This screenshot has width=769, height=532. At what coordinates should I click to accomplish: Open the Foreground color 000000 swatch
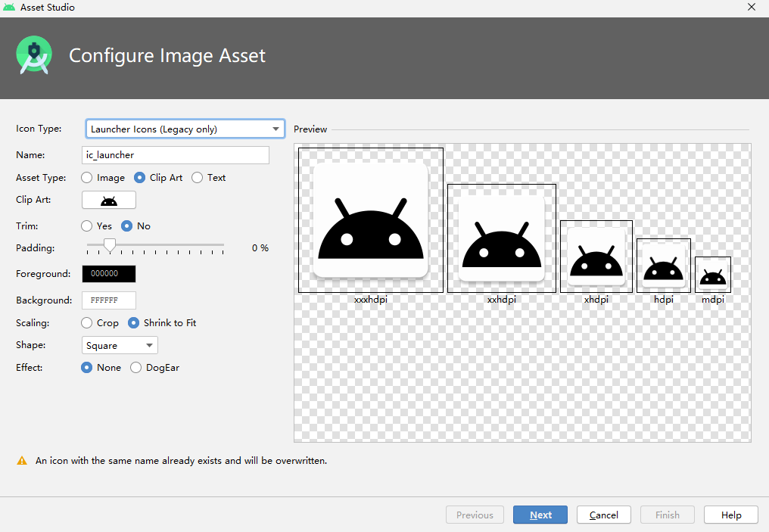pos(109,274)
